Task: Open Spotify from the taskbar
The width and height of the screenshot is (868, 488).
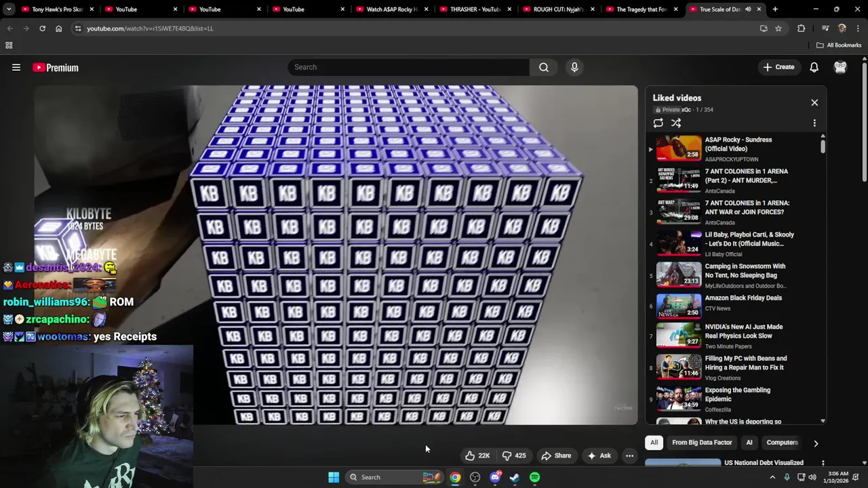Action: (x=535, y=477)
